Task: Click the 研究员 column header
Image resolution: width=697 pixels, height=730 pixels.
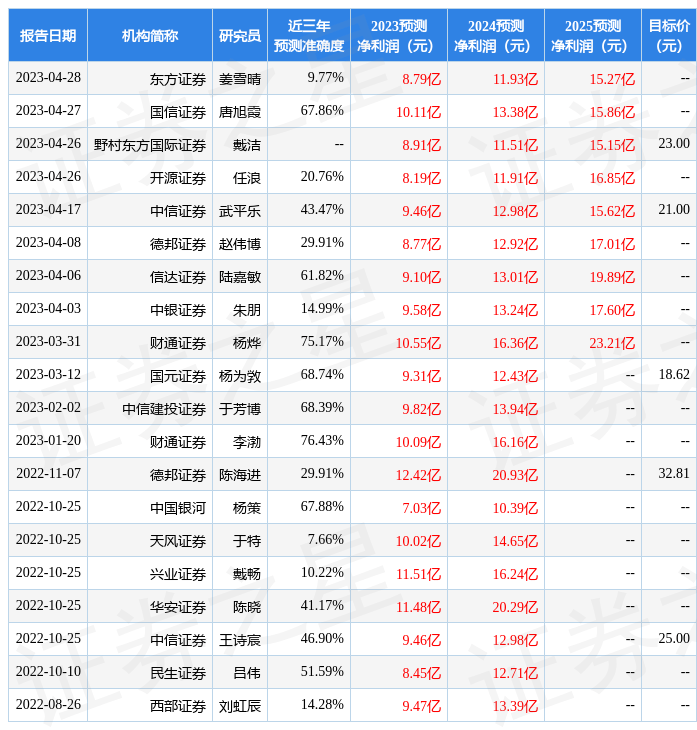Action: click(x=239, y=35)
